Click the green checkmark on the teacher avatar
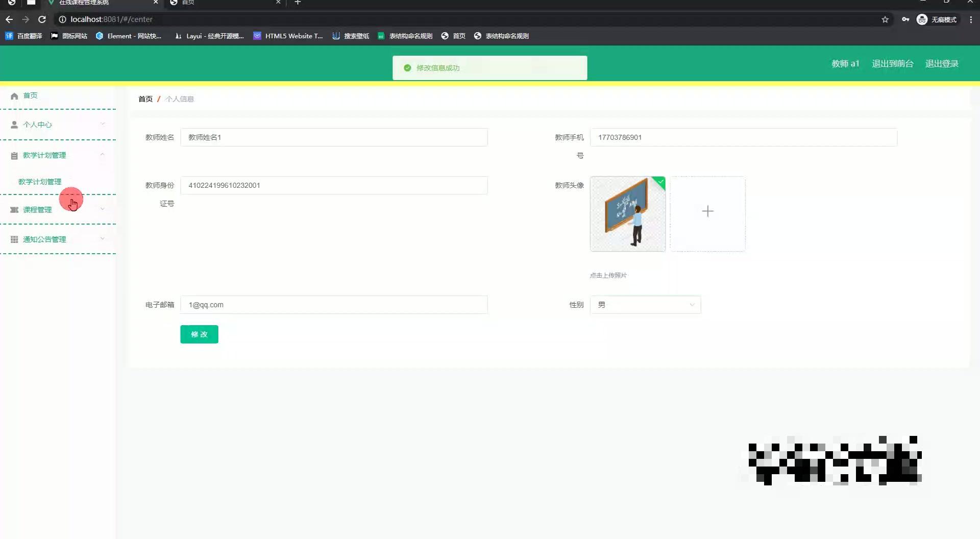The image size is (980, 539). click(660, 181)
